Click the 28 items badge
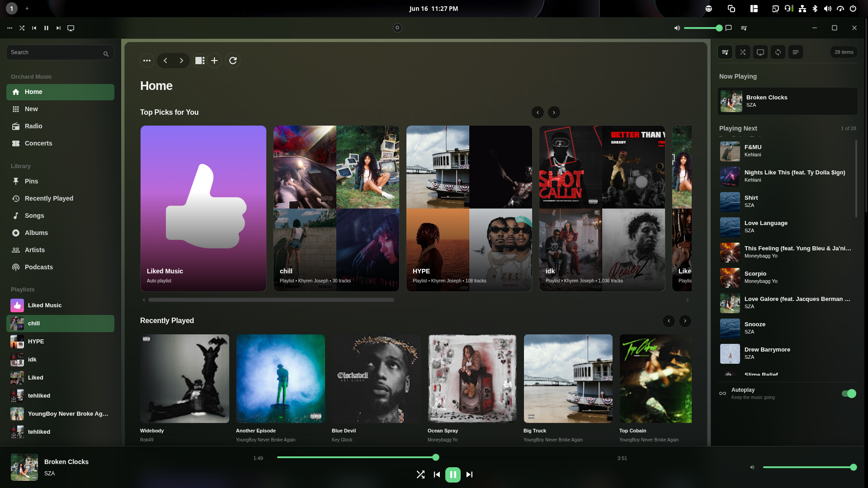 point(844,52)
